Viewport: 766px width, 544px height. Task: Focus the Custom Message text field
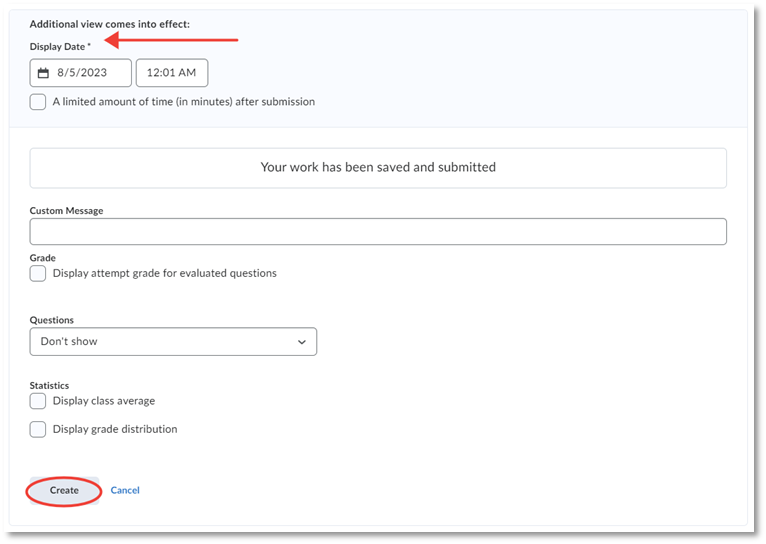tap(378, 232)
